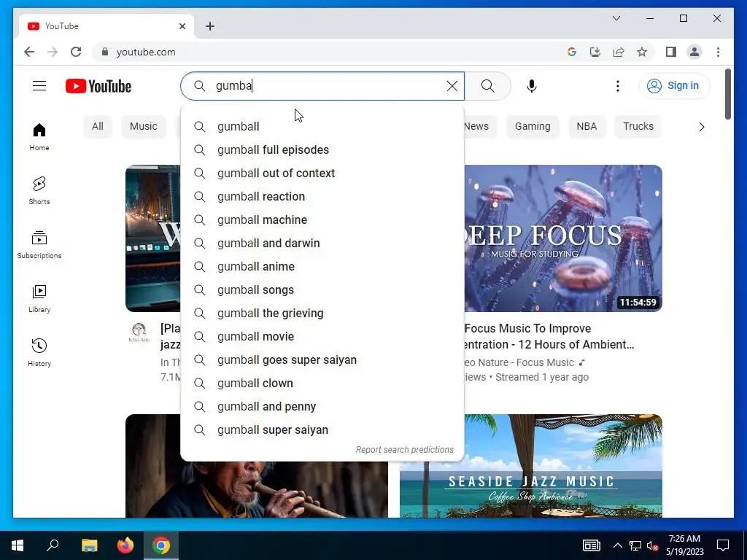Show hidden system tray icons
Image resolution: width=747 pixels, height=560 pixels.
tap(617, 545)
